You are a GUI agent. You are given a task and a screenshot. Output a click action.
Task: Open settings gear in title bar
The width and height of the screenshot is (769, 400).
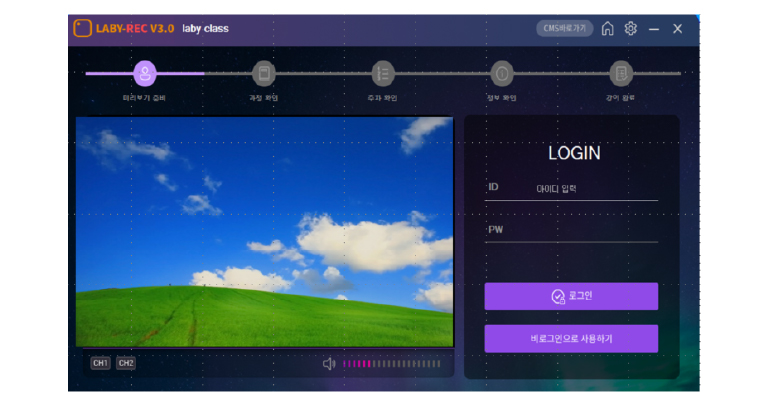pos(630,29)
